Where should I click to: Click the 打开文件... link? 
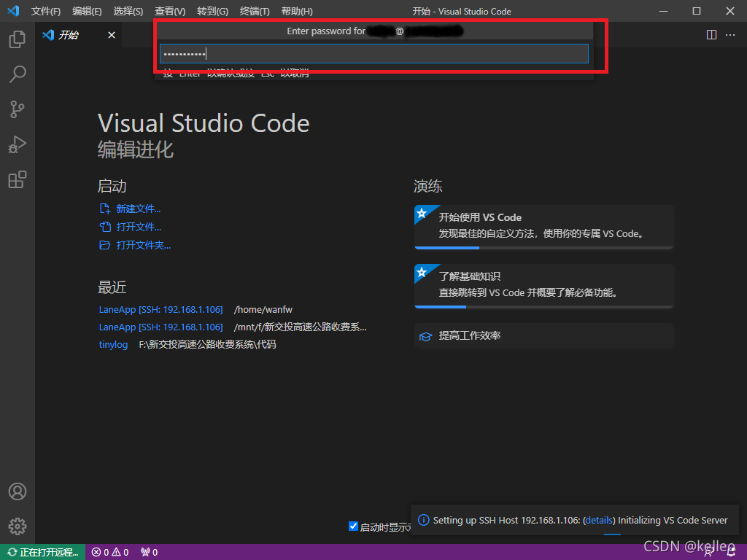click(139, 227)
